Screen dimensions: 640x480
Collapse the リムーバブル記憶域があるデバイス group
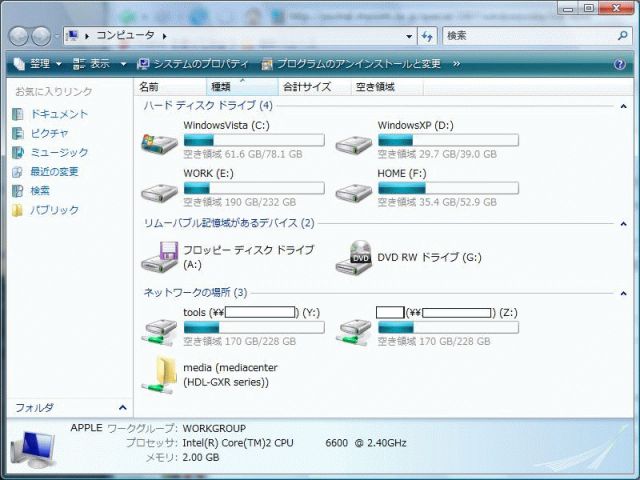click(623, 224)
